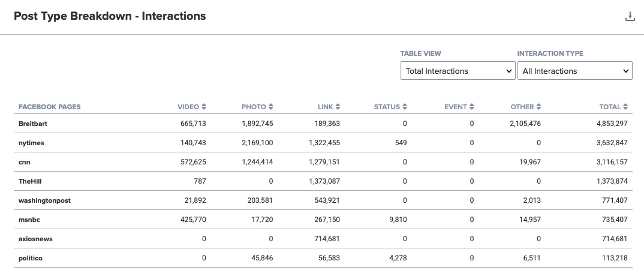The image size is (644, 276).
Task: Click the EVENT column header label
Action: (456, 107)
